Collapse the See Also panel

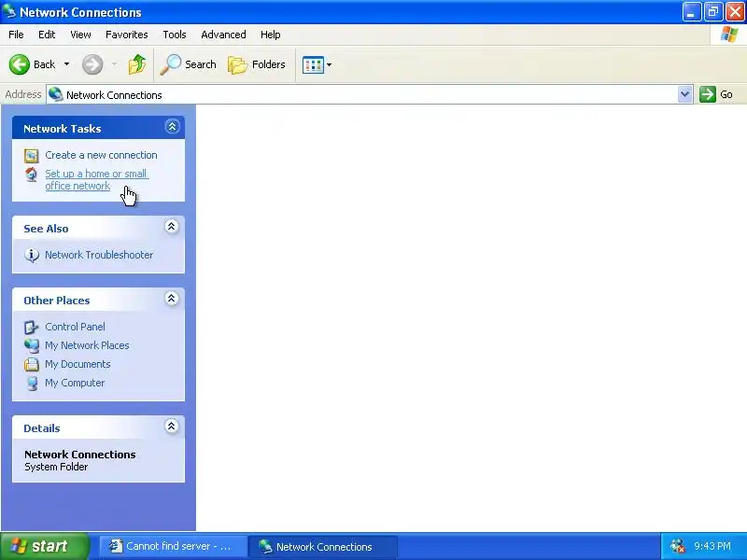pos(172,226)
